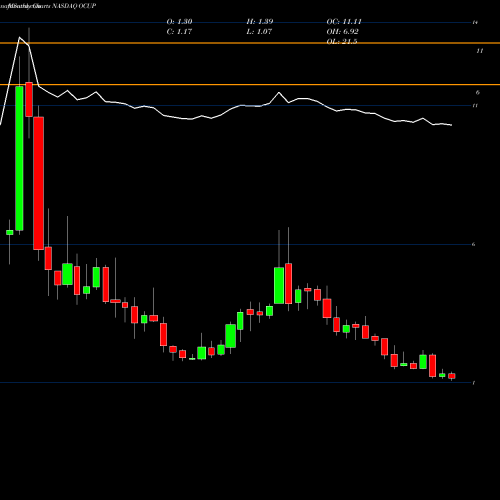Select the 'H: 1.39' high value
The image size is (500, 500).
click(x=260, y=22)
